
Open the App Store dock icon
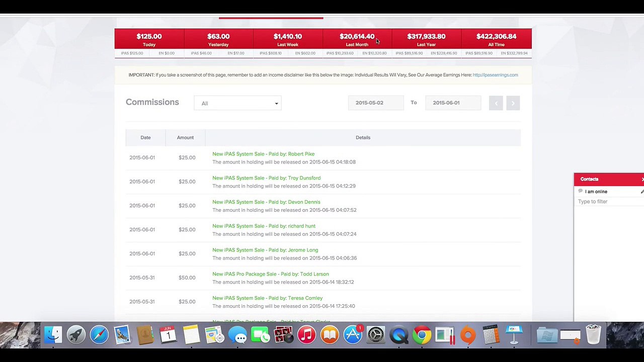pos(353,335)
